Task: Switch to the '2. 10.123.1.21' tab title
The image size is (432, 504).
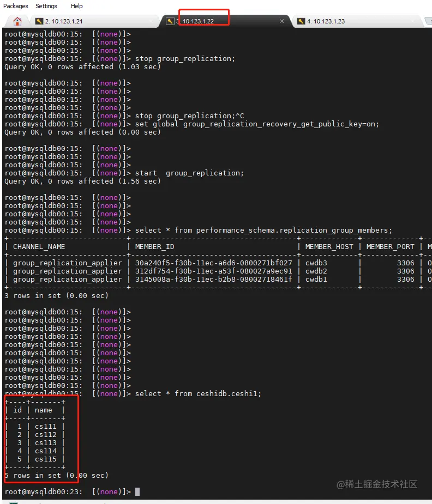Action: (64, 21)
